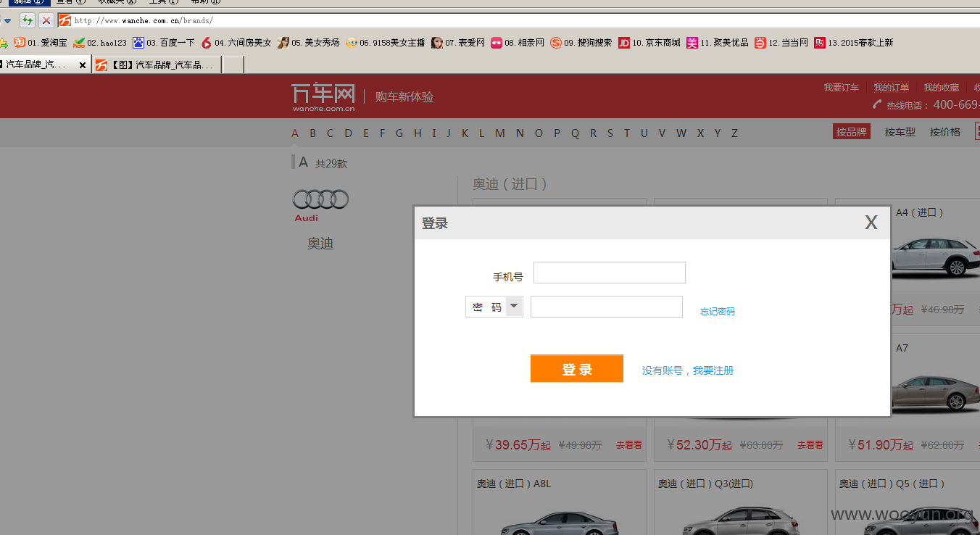
Task: Jump to brand letter H
Action: coord(418,133)
